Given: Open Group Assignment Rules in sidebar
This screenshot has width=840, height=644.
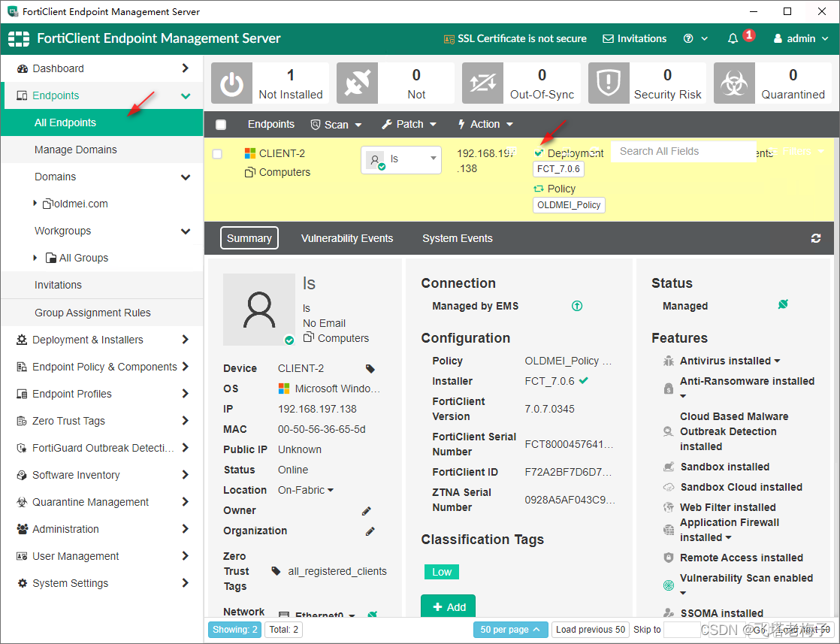Looking at the screenshot, I should point(101,313).
